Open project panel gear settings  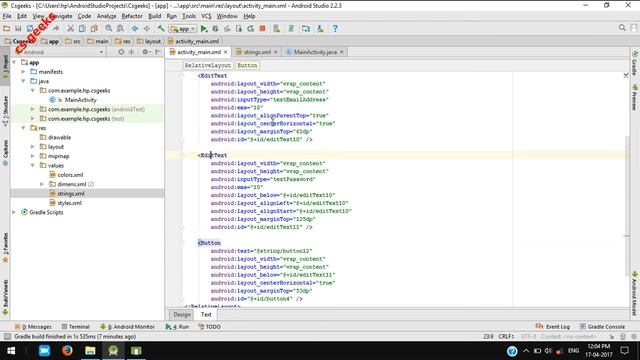click(x=146, y=52)
